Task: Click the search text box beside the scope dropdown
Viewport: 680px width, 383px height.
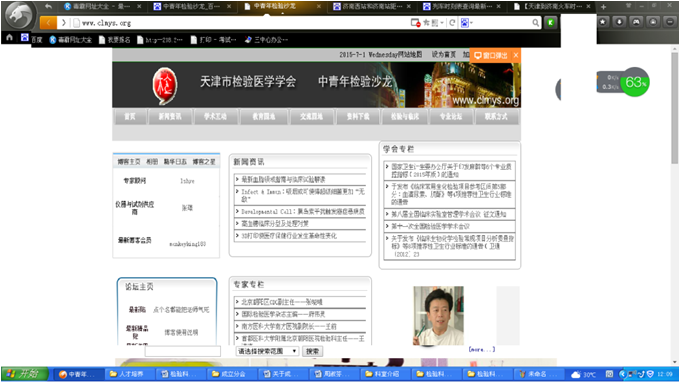Action: [x=183, y=351]
